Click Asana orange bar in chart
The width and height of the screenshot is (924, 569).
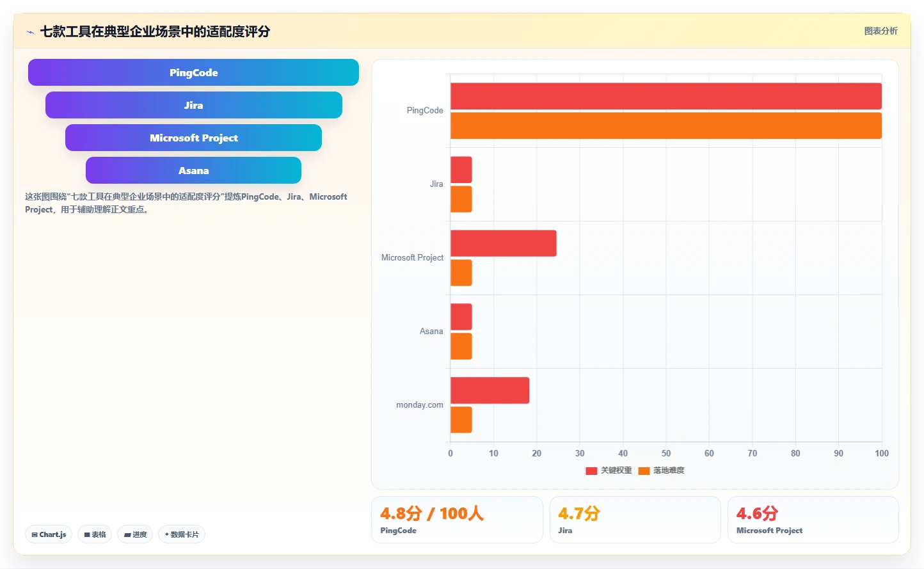click(461, 346)
